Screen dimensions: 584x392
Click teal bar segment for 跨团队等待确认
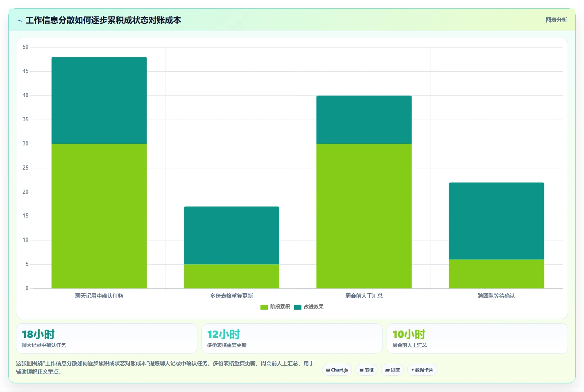(x=496, y=221)
